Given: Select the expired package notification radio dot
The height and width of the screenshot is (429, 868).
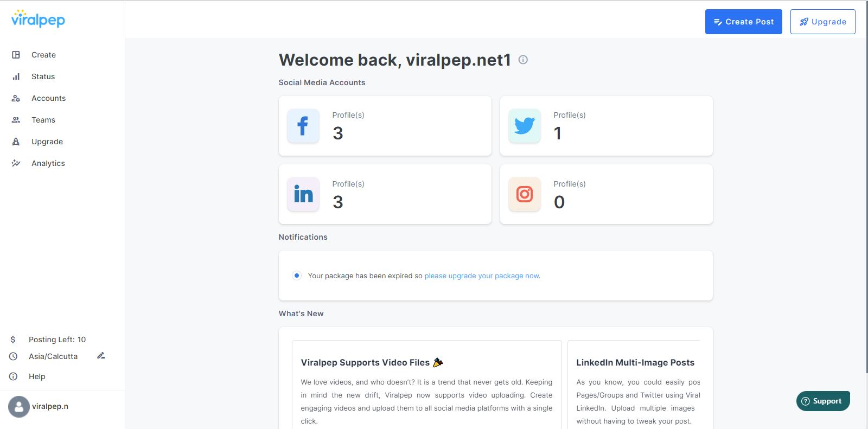Looking at the screenshot, I should tap(297, 276).
